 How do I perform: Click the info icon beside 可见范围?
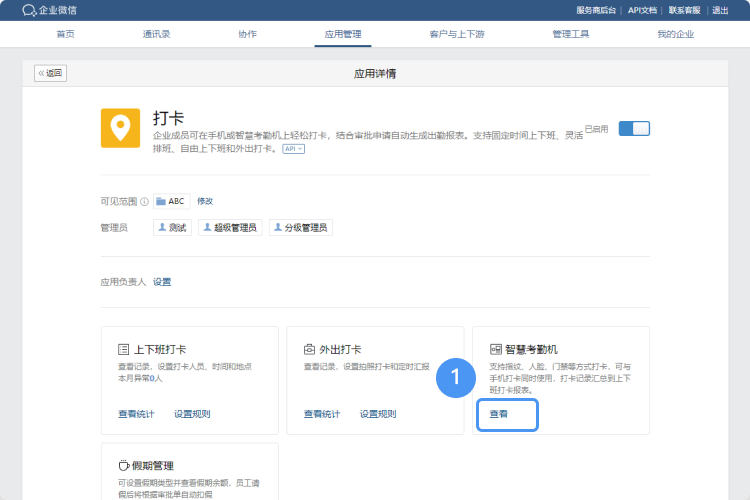(x=144, y=201)
